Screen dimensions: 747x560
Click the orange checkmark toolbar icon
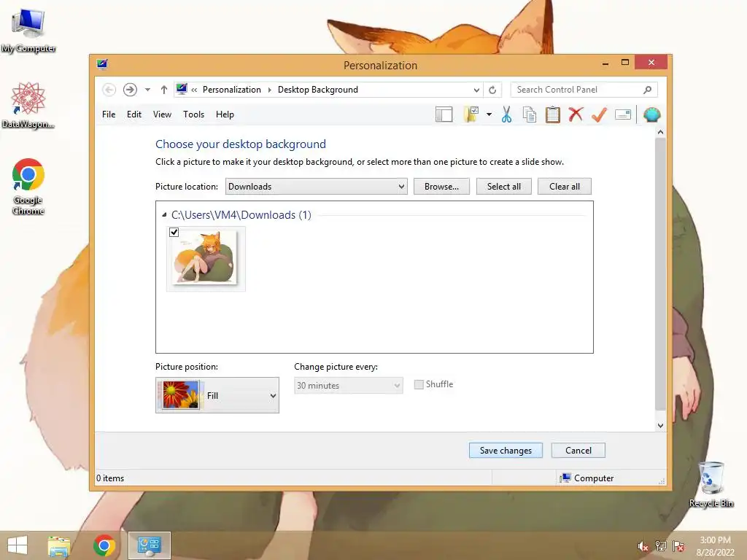coord(600,114)
